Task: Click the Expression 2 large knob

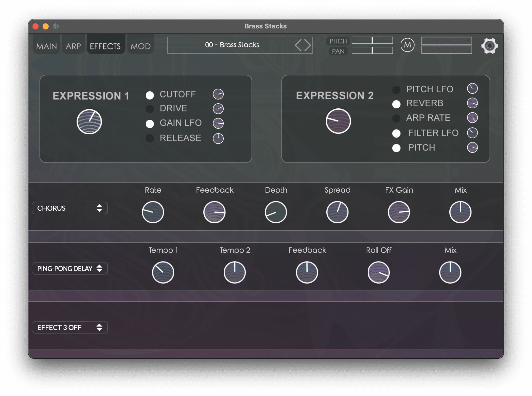Action: point(338,121)
